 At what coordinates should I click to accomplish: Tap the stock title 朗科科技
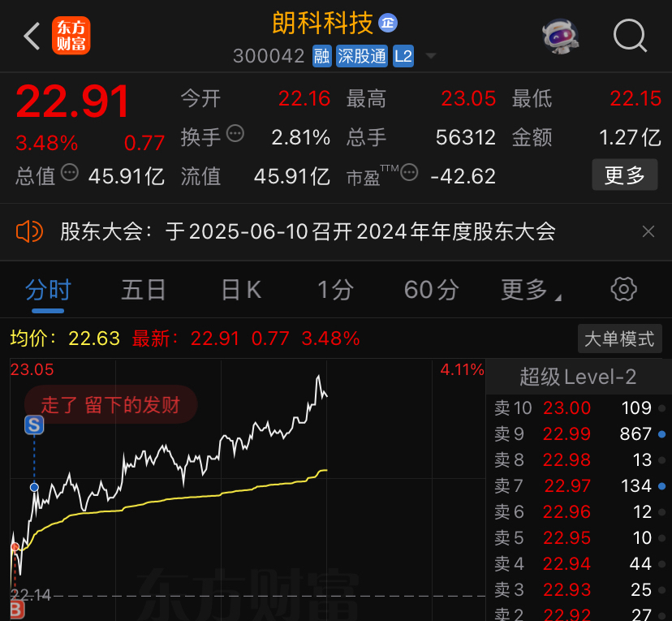tap(322, 24)
